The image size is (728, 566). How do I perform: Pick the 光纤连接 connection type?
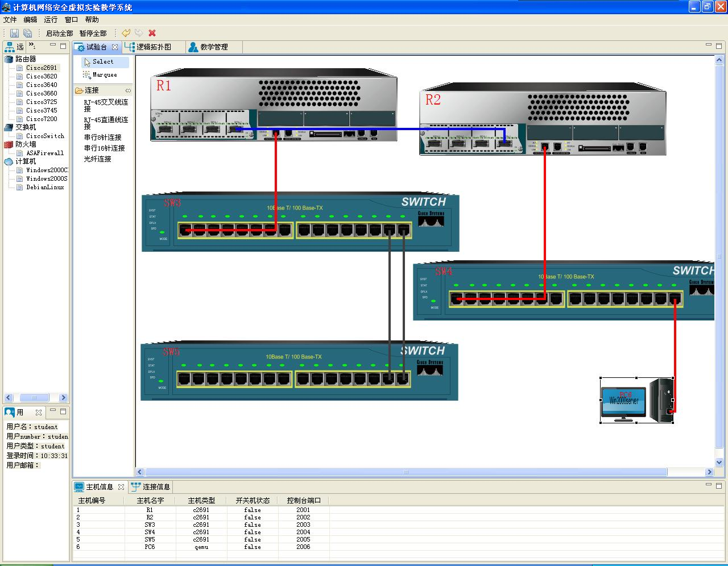[x=98, y=159]
